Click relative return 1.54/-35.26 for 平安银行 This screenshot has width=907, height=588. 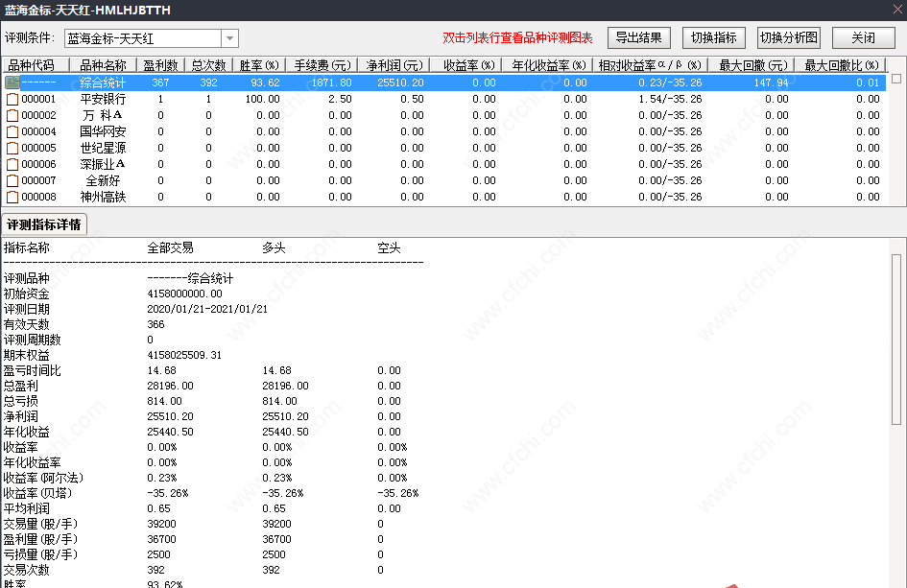click(x=670, y=99)
